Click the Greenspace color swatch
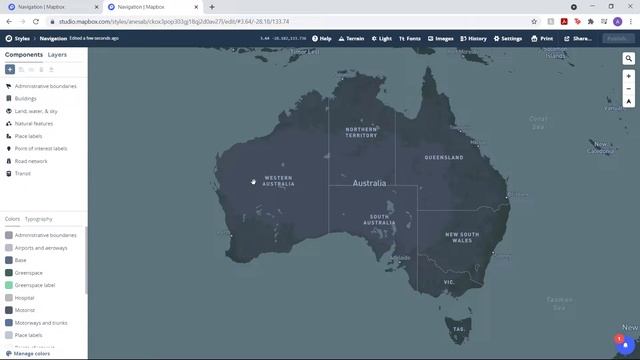The image size is (640, 360). [x=9, y=273]
